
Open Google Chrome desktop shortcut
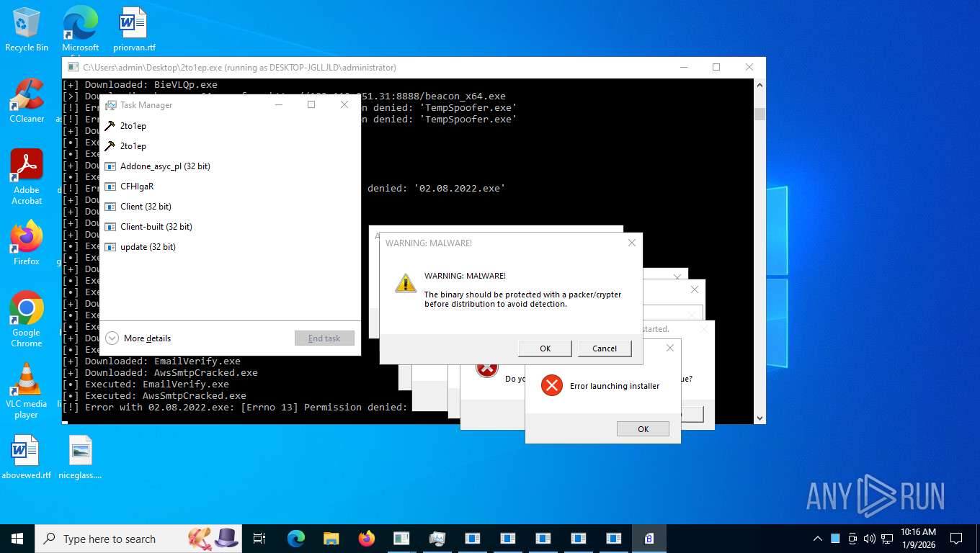click(27, 319)
